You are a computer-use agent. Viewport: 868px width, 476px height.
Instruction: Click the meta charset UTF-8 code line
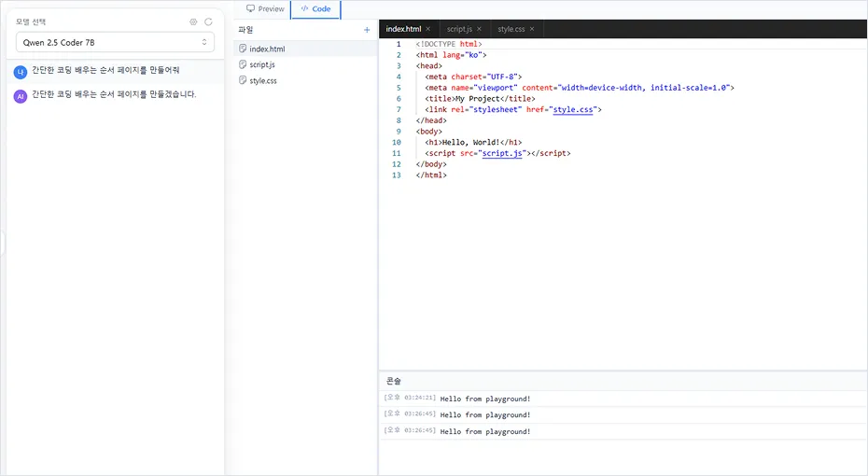(x=473, y=77)
